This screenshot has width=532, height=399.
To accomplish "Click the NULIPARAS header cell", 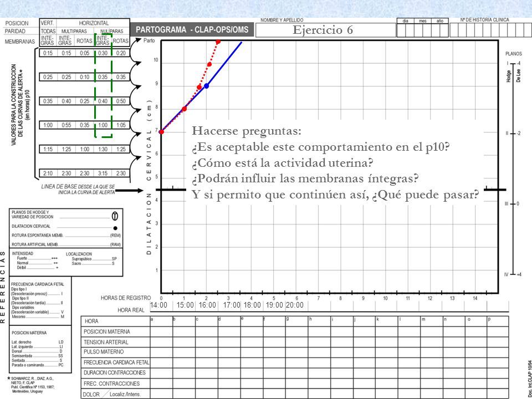I will (112, 31).
